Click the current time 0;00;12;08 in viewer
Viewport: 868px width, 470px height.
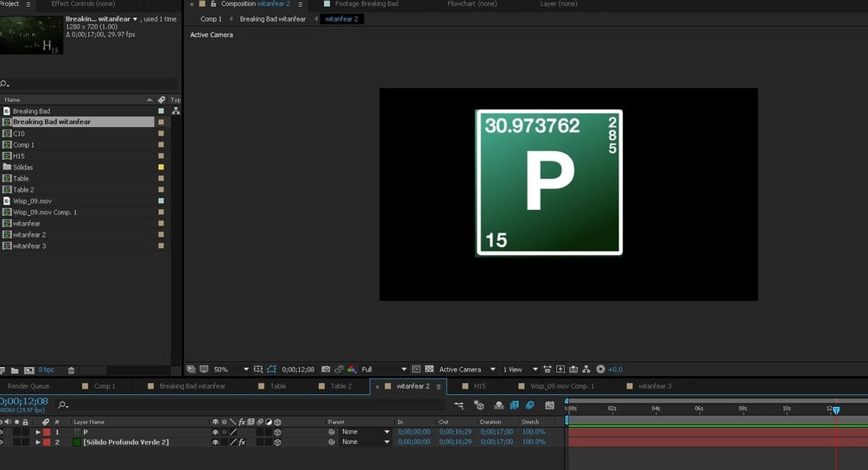298,370
